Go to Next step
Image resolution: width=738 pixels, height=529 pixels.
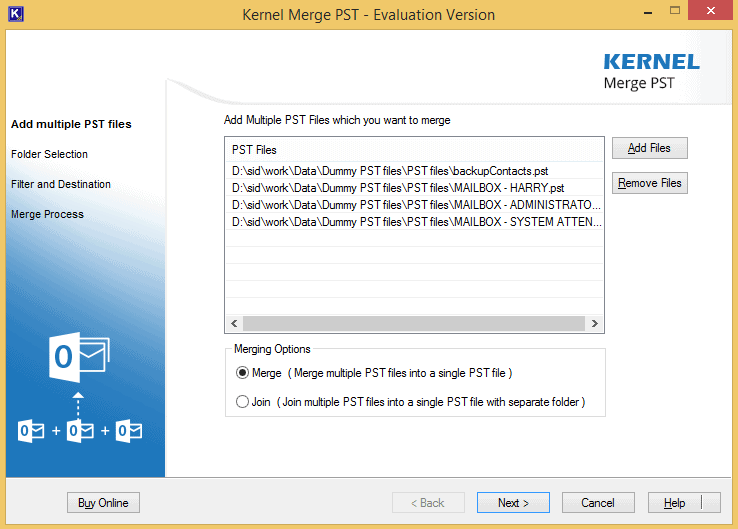(513, 503)
